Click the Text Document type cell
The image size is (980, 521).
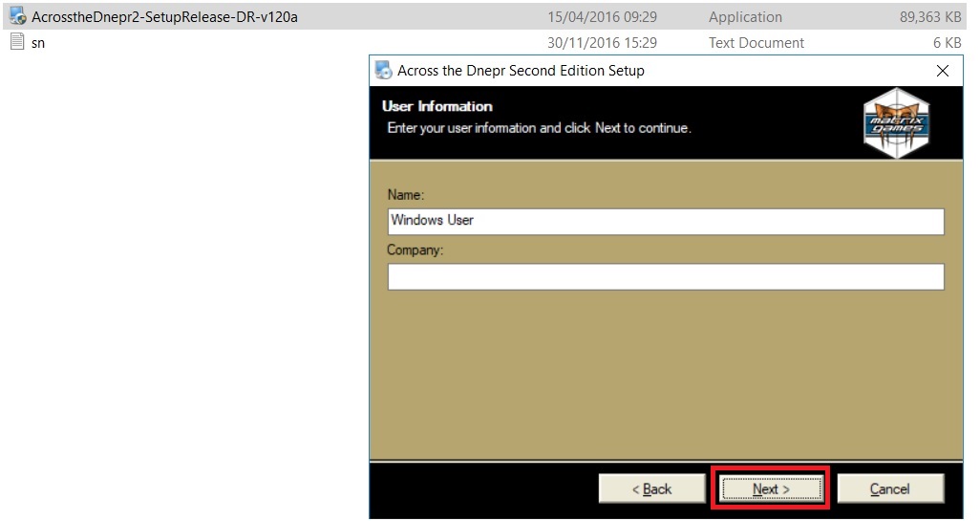(x=756, y=42)
